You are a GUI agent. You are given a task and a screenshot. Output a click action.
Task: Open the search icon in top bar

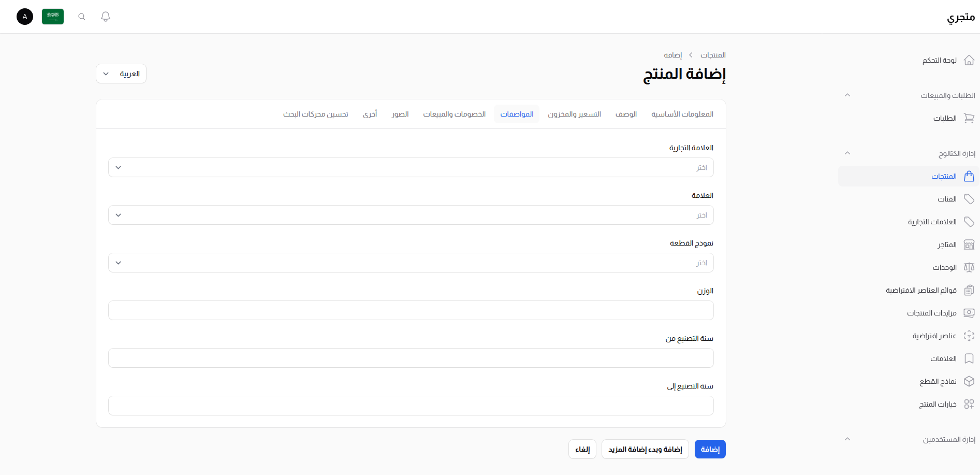click(x=81, y=16)
